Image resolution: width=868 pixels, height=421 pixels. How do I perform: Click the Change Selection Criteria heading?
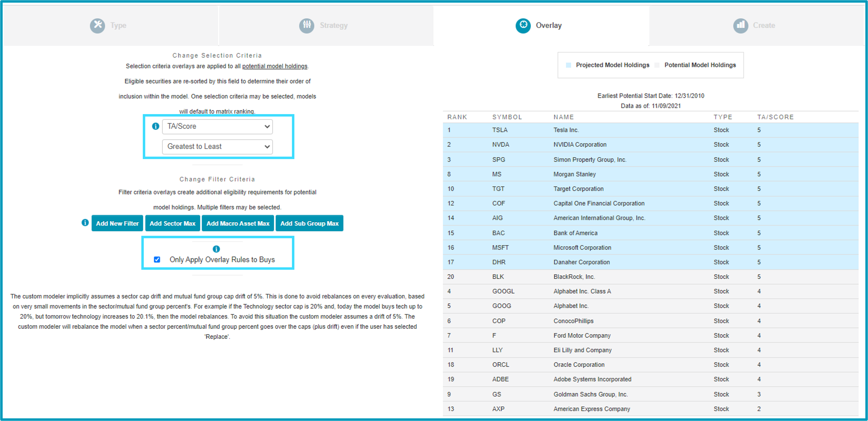pyautogui.click(x=217, y=55)
